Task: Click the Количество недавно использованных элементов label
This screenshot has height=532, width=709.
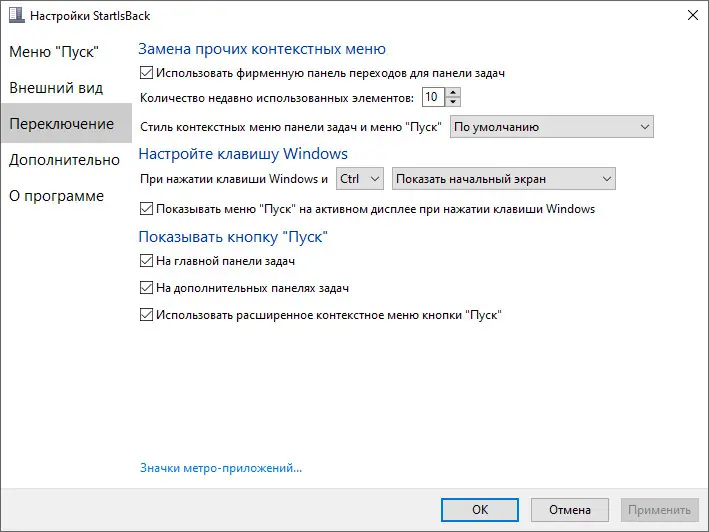Action: click(277, 98)
